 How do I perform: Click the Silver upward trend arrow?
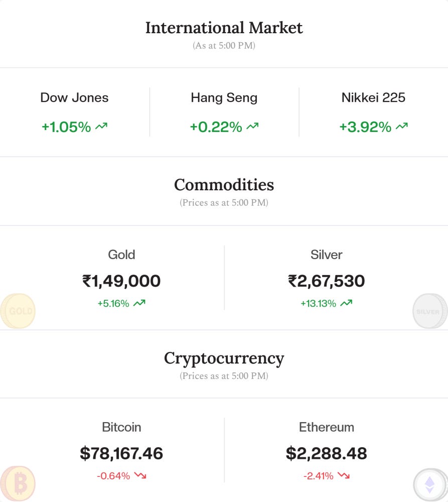coord(346,303)
